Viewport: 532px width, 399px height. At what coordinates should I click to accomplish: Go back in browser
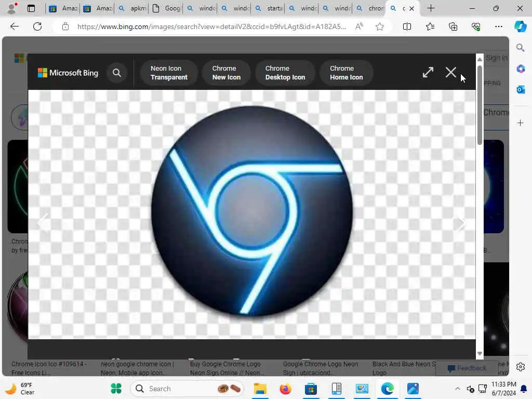pyautogui.click(x=14, y=26)
